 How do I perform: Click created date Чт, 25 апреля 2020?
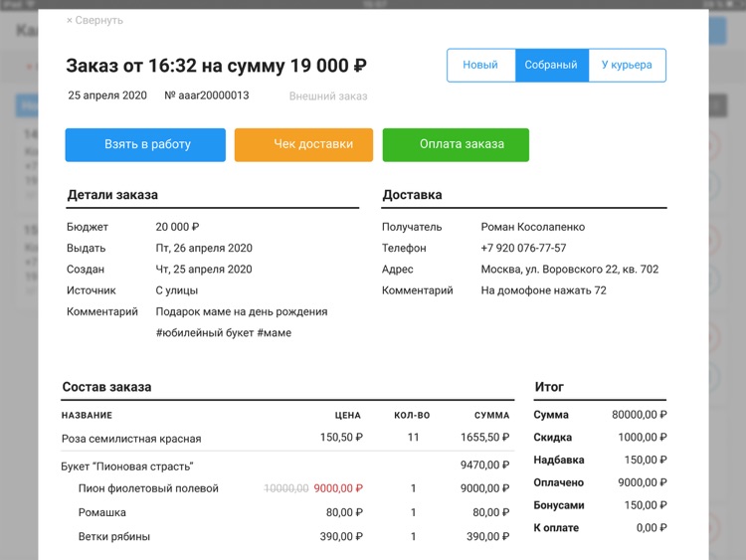(x=204, y=270)
